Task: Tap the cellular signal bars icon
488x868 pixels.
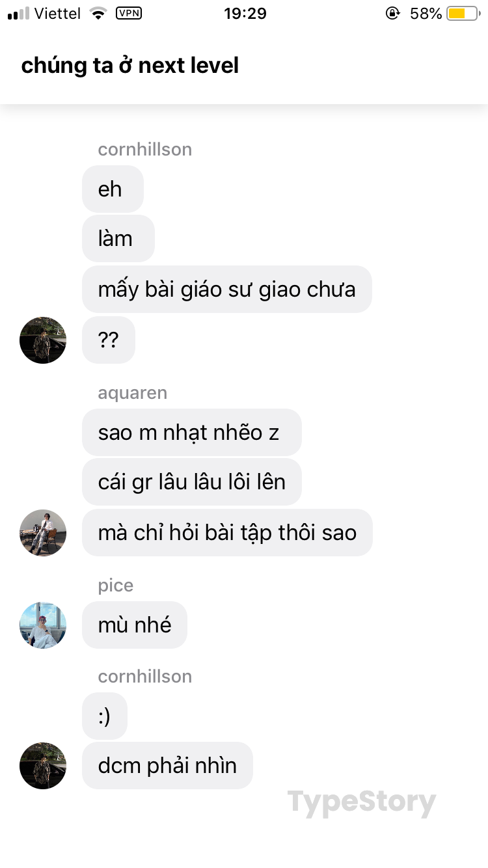Action: (19, 14)
